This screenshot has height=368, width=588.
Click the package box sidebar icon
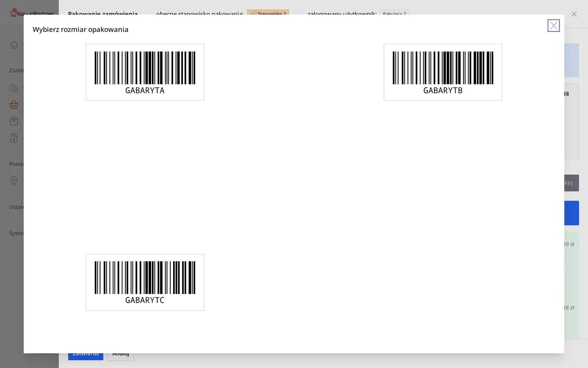pos(14,121)
